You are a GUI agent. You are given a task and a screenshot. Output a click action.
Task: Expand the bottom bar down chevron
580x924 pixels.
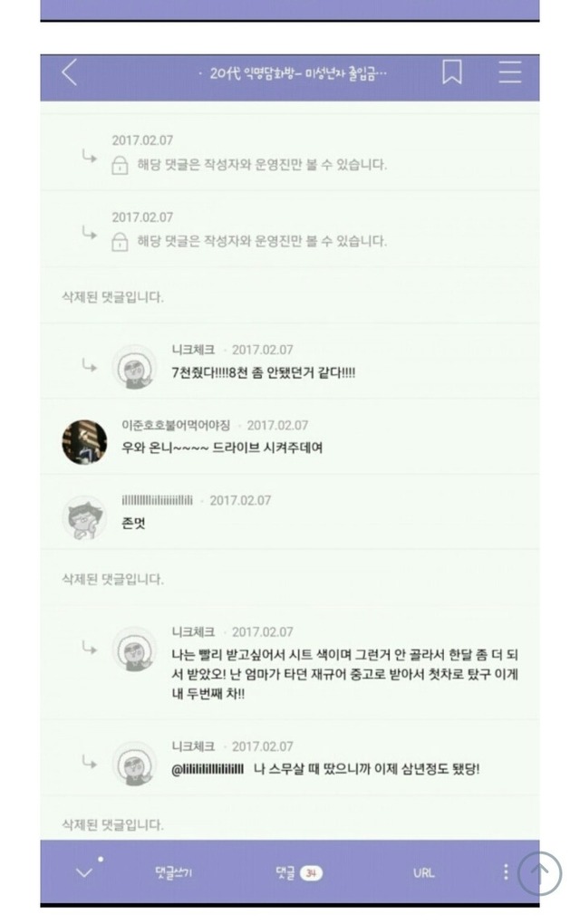[84, 872]
